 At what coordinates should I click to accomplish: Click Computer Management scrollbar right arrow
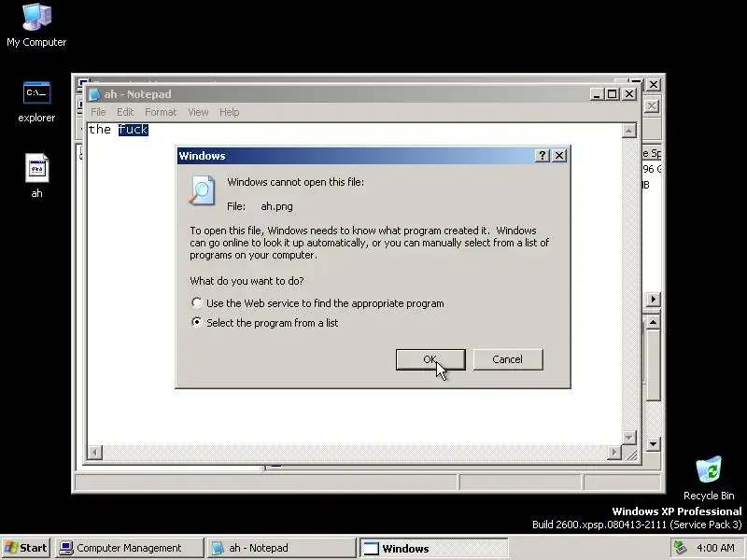point(653,299)
